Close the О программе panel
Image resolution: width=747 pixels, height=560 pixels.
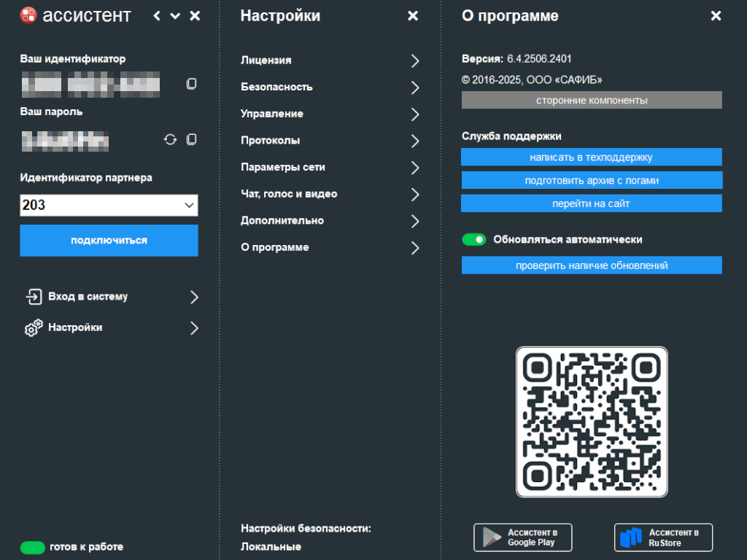point(716,16)
